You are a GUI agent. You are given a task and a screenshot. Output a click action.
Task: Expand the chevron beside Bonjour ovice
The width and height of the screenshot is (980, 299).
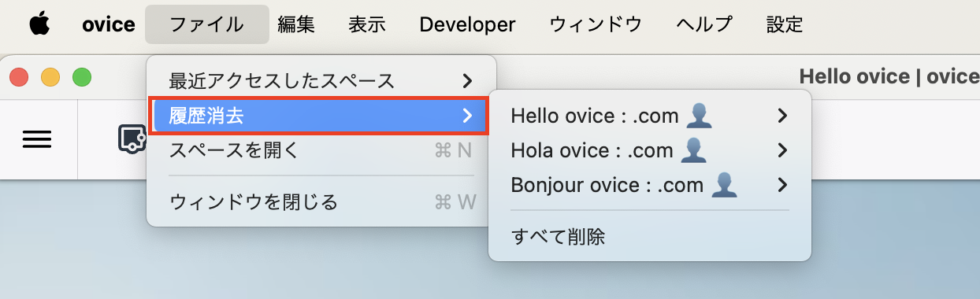782,185
